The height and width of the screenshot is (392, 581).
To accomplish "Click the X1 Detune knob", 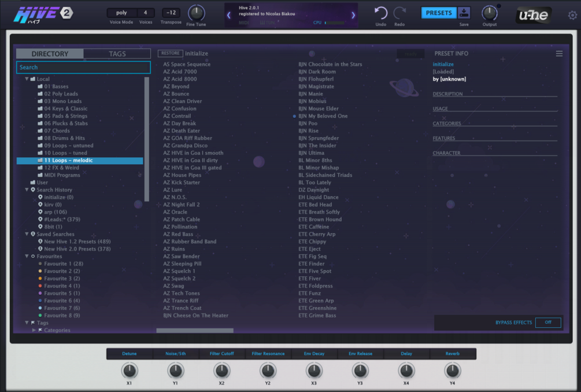I will (129, 370).
